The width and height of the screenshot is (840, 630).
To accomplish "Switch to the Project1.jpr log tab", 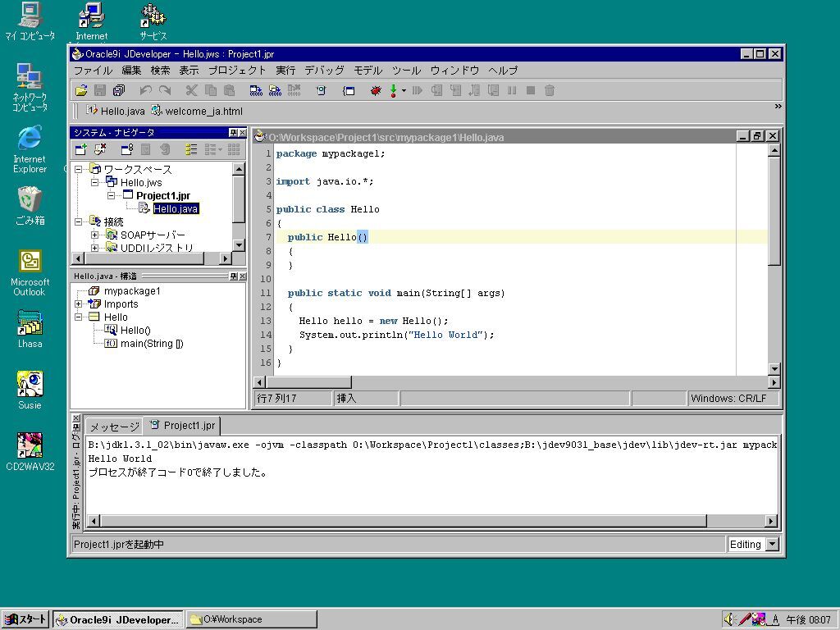I will pos(182,426).
